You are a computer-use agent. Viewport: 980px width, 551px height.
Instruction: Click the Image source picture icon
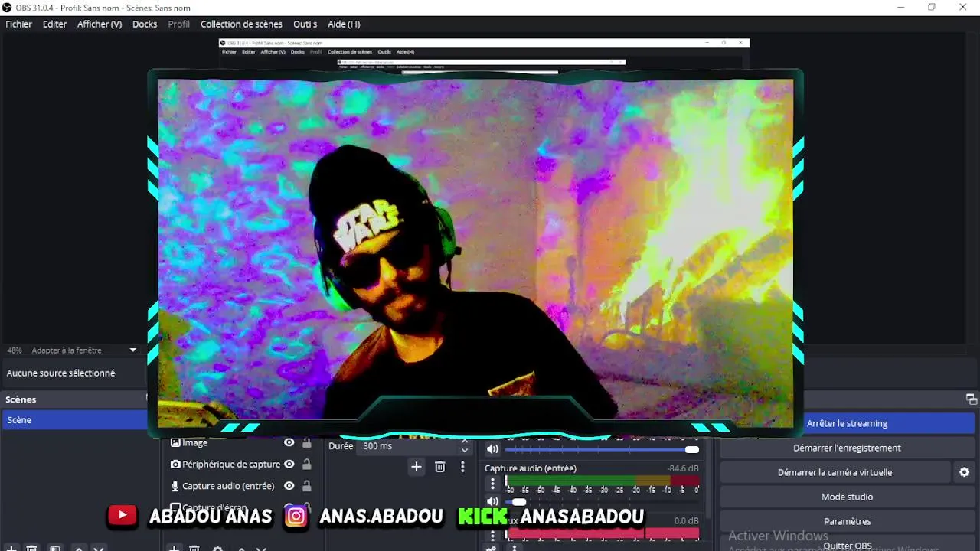click(175, 442)
